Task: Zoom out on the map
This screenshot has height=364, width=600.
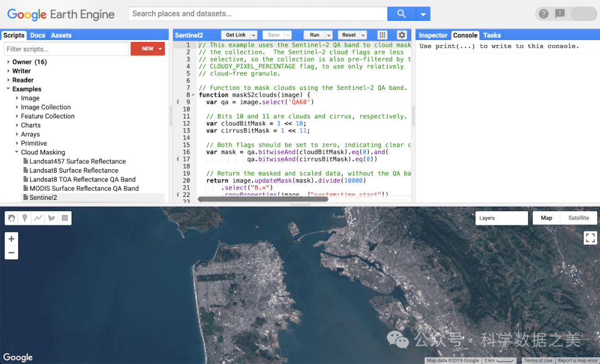Action: click(11, 253)
